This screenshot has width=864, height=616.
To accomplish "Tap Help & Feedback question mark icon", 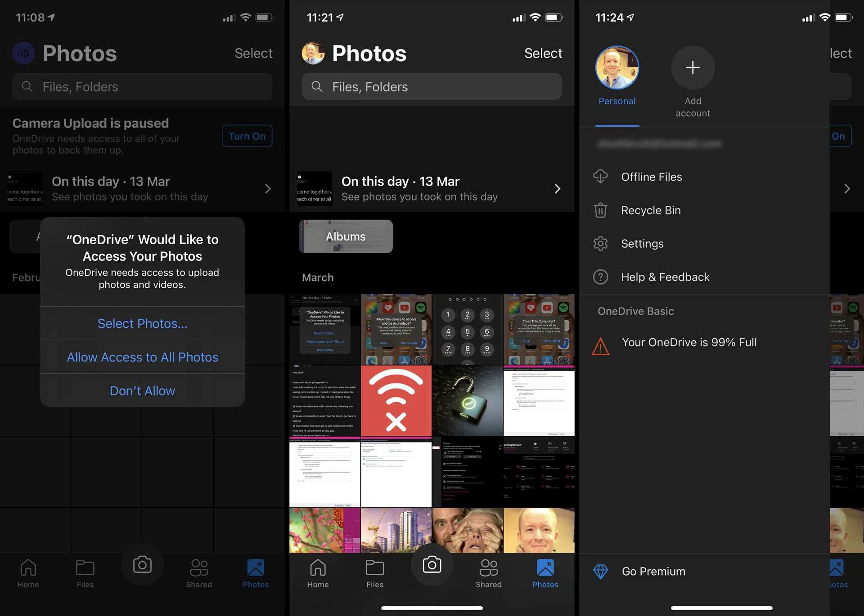I will (600, 277).
